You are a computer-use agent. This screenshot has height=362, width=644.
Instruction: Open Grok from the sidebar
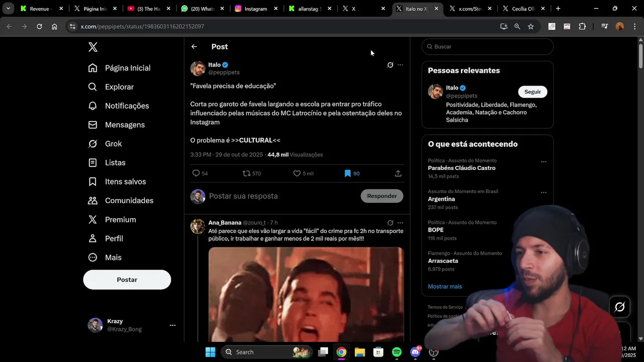coord(105,144)
